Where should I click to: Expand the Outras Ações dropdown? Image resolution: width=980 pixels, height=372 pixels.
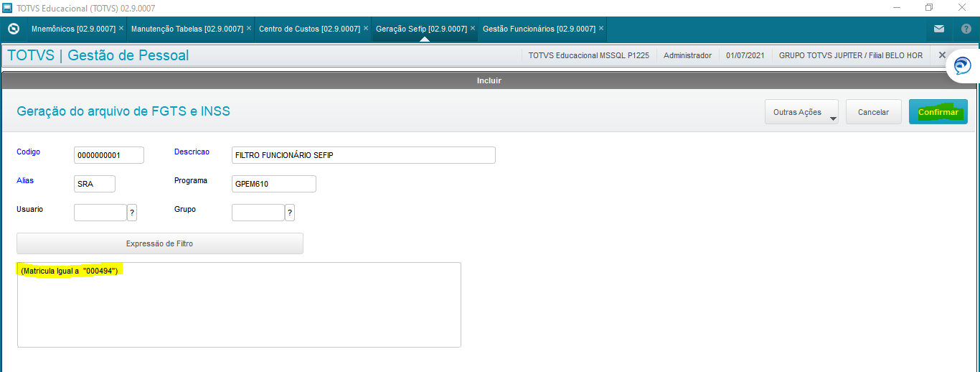(x=801, y=112)
